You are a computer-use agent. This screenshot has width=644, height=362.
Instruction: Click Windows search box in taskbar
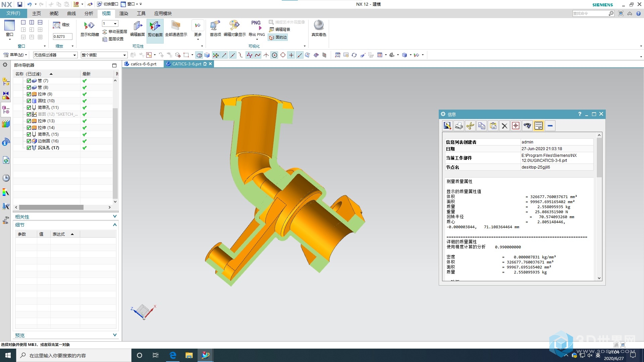point(74,355)
